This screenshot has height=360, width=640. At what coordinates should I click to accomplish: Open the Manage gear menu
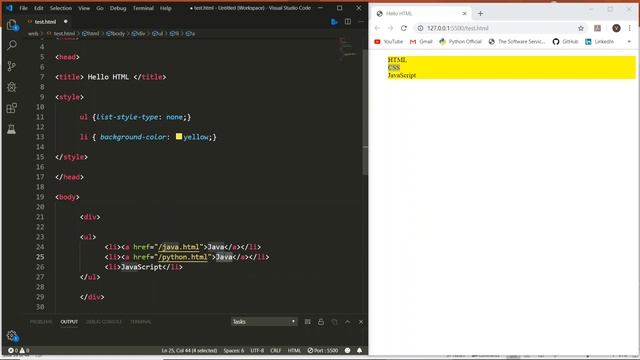(x=12, y=336)
